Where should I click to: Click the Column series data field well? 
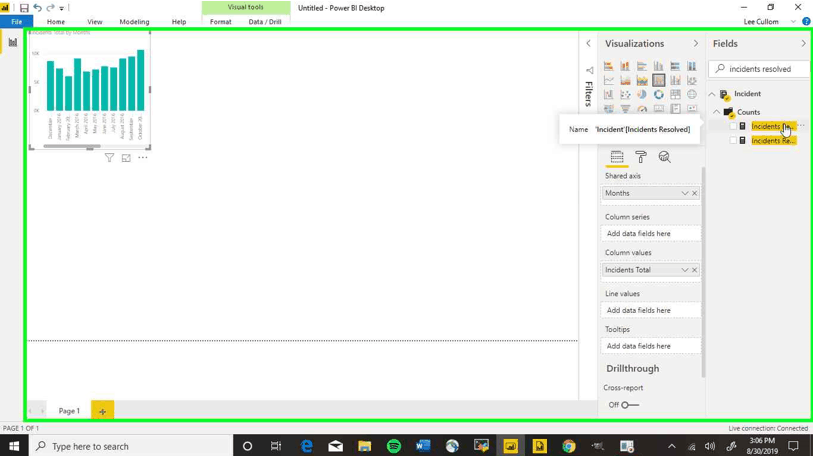click(651, 233)
